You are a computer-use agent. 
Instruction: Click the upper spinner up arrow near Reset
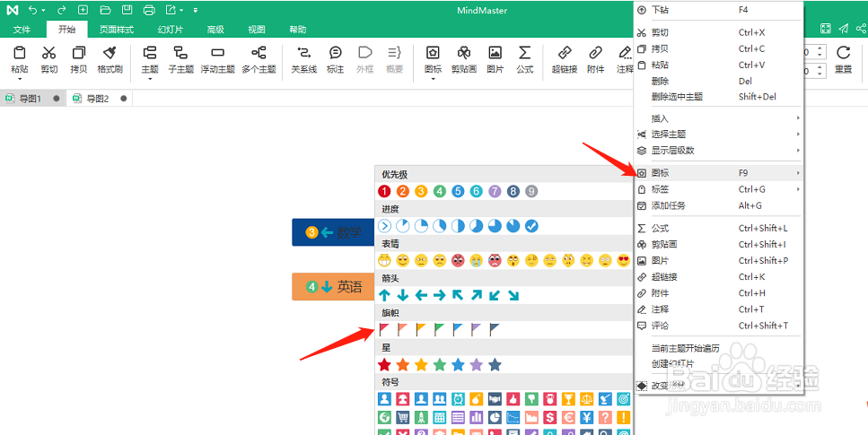(x=820, y=50)
